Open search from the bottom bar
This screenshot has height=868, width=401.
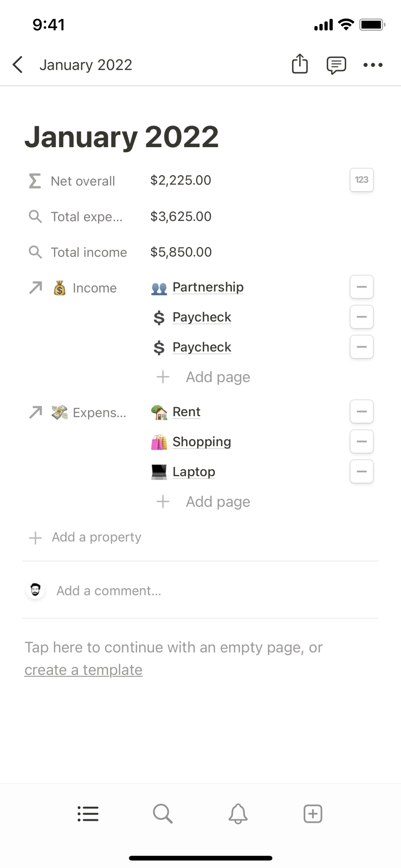163,814
